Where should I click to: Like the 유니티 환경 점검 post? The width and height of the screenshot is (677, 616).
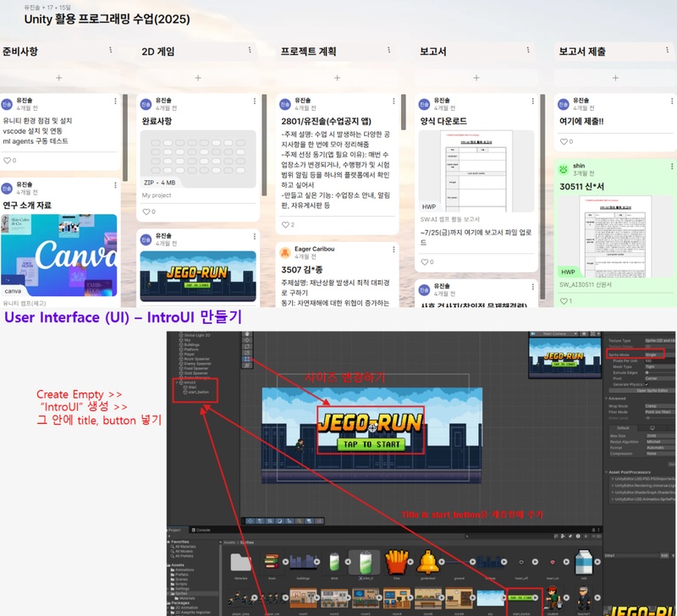pyautogui.click(x=9, y=160)
